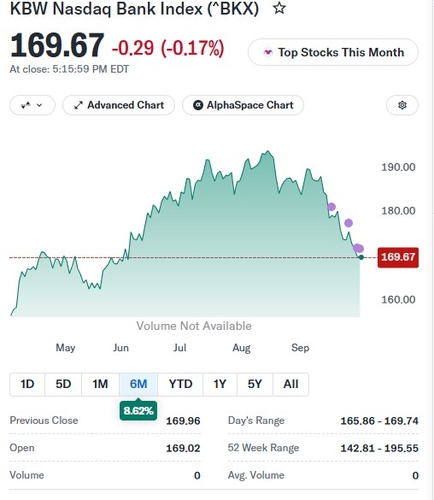Open the chart type dropdown
434x500 pixels.
[x=32, y=105]
